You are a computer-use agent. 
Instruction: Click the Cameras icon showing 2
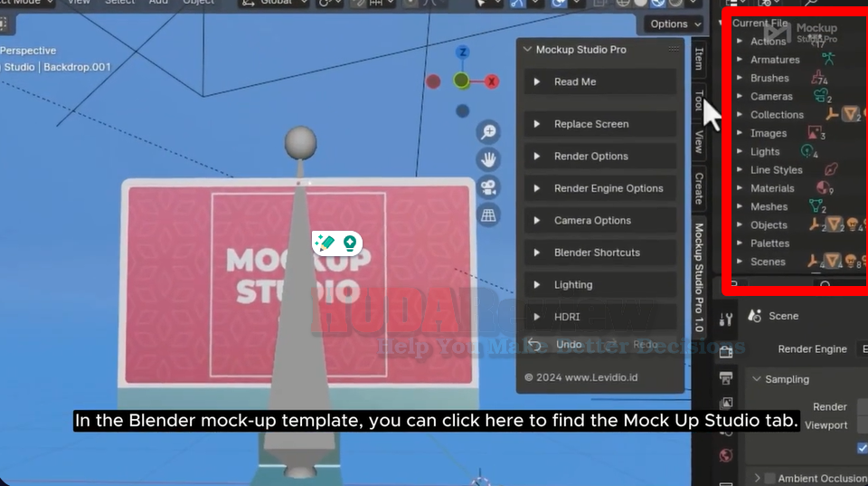click(822, 95)
